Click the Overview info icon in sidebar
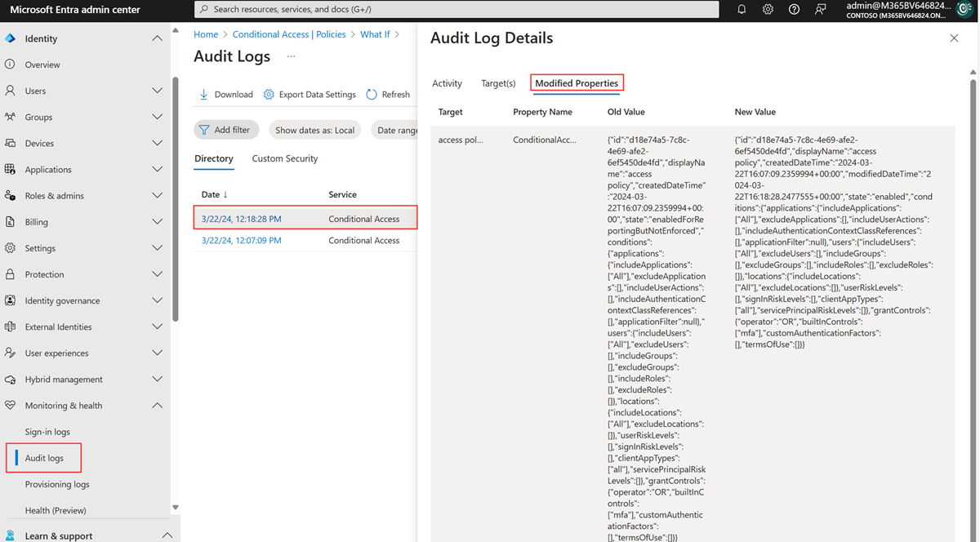 click(10, 64)
